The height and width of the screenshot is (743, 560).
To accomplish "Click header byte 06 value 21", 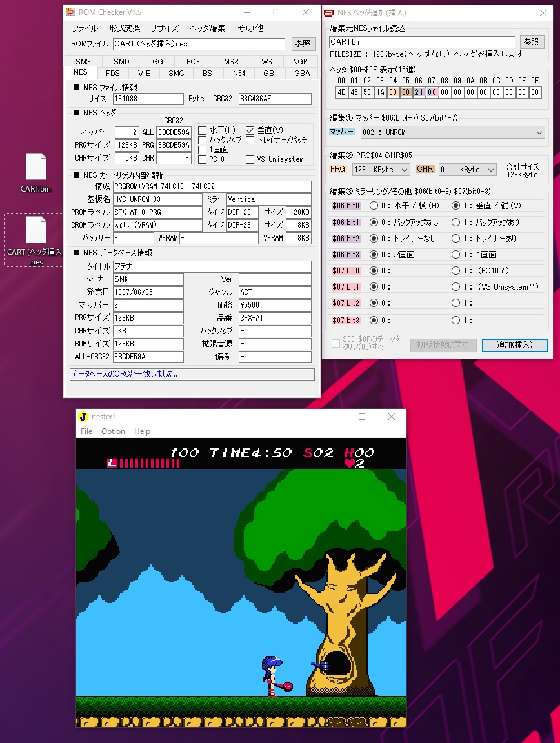I will tap(419, 92).
